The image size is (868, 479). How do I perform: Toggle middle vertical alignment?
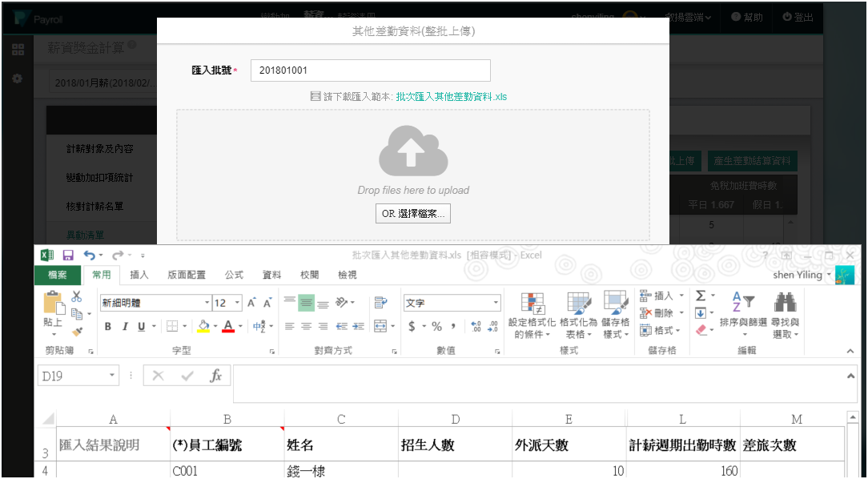pyautogui.click(x=306, y=303)
